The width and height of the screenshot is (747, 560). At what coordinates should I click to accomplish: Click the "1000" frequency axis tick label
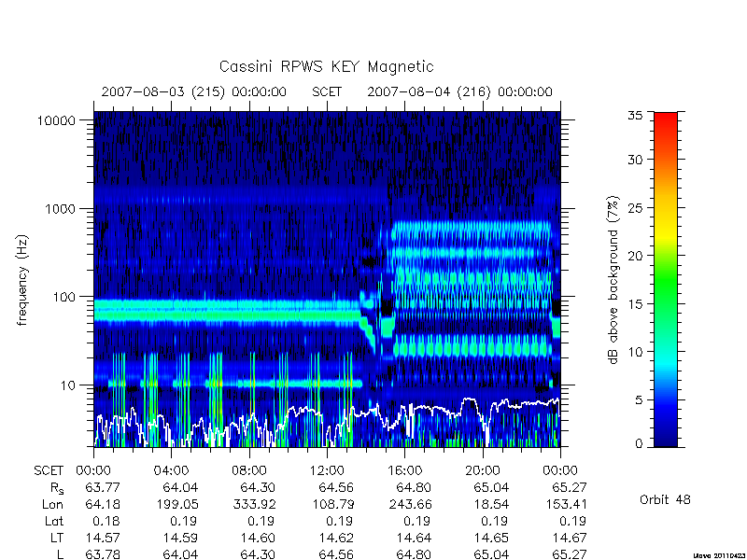61,209
